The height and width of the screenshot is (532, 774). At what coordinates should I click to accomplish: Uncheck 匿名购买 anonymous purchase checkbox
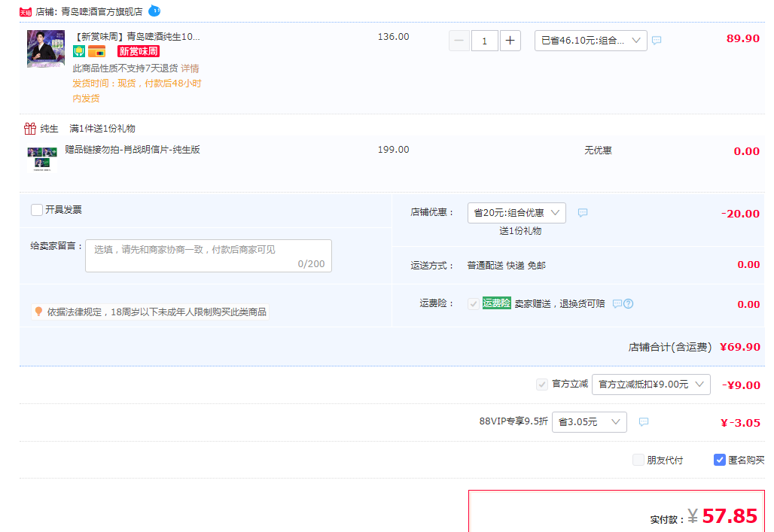(x=719, y=460)
